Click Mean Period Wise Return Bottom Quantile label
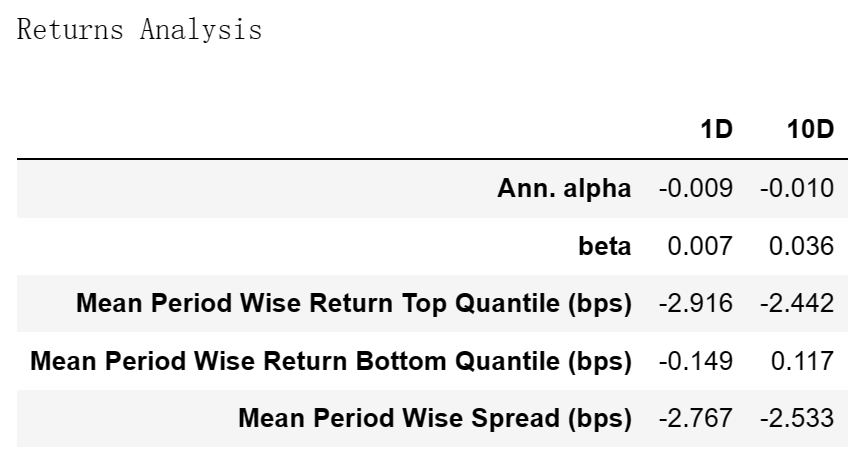Viewport: 858px width, 468px height. click(x=331, y=361)
